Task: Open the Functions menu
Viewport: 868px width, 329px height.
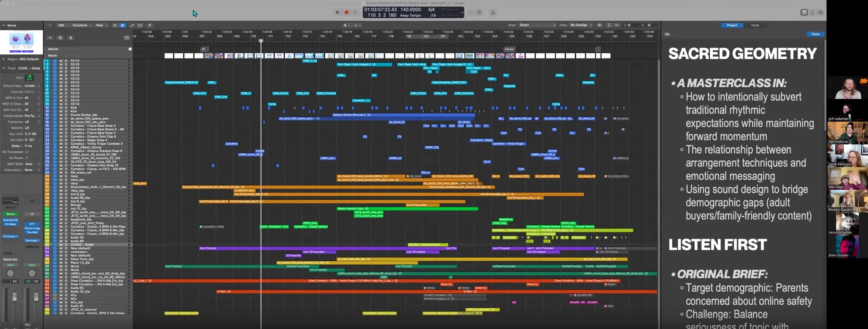Action: [x=81, y=25]
